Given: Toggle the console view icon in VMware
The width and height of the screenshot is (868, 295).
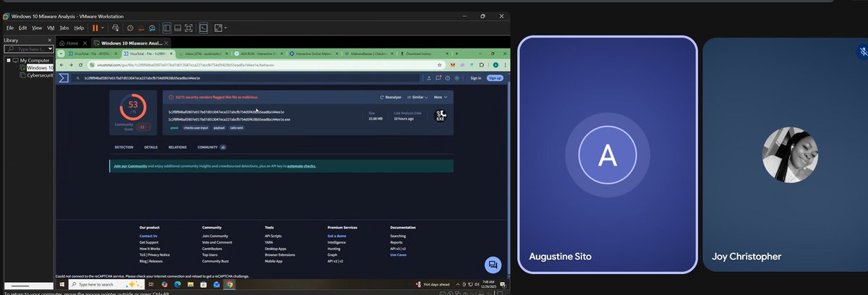Looking at the screenshot, I should [204, 27].
